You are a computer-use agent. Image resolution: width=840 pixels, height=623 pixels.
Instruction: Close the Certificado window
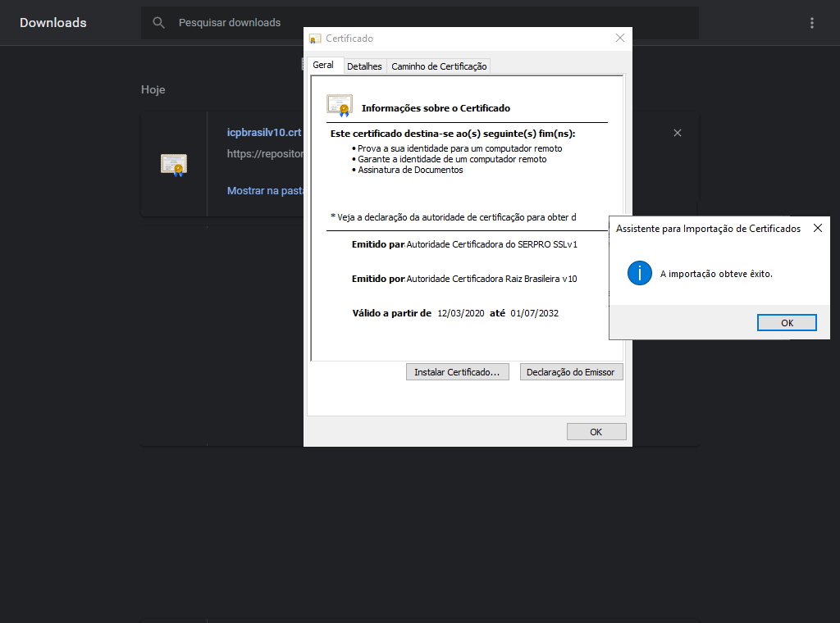(x=620, y=39)
